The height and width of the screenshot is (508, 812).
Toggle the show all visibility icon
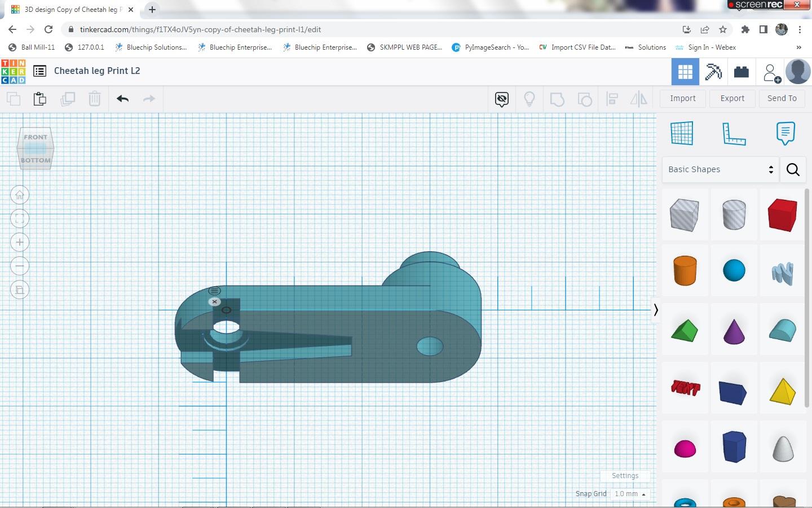(x=502, y=99)
